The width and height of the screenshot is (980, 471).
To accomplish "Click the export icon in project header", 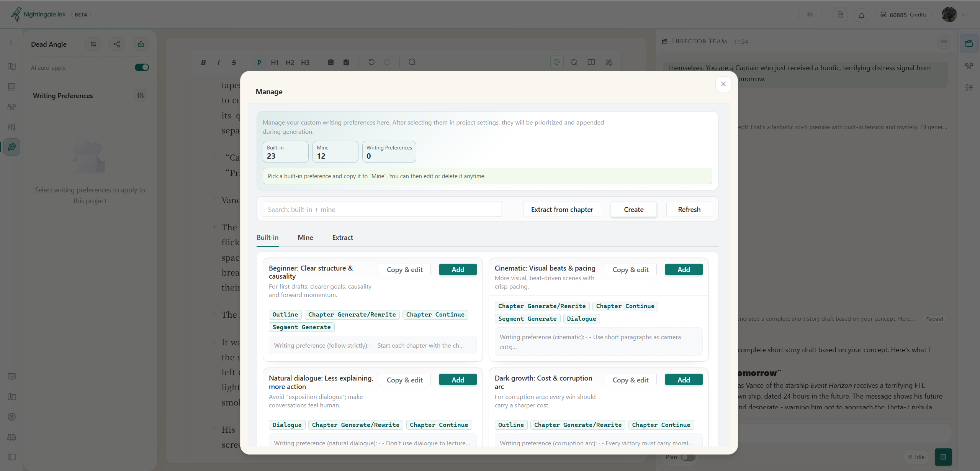I will [x=141, y=44].
